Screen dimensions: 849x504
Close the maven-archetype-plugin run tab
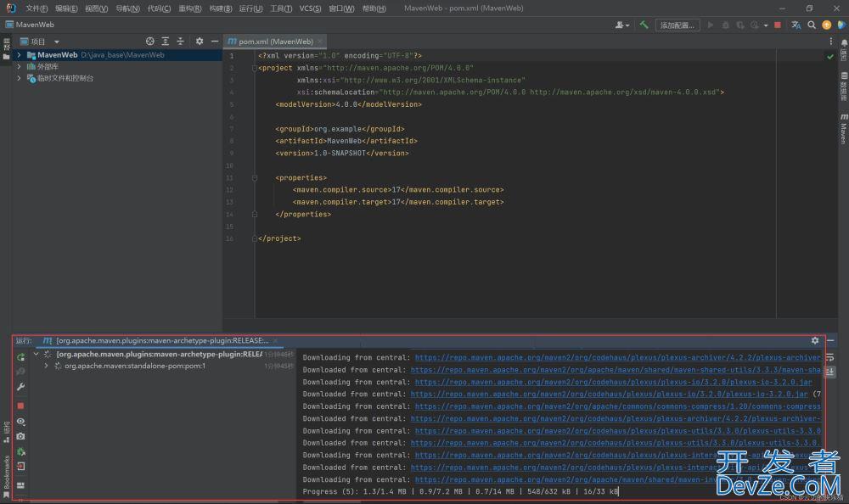(276, 340)
